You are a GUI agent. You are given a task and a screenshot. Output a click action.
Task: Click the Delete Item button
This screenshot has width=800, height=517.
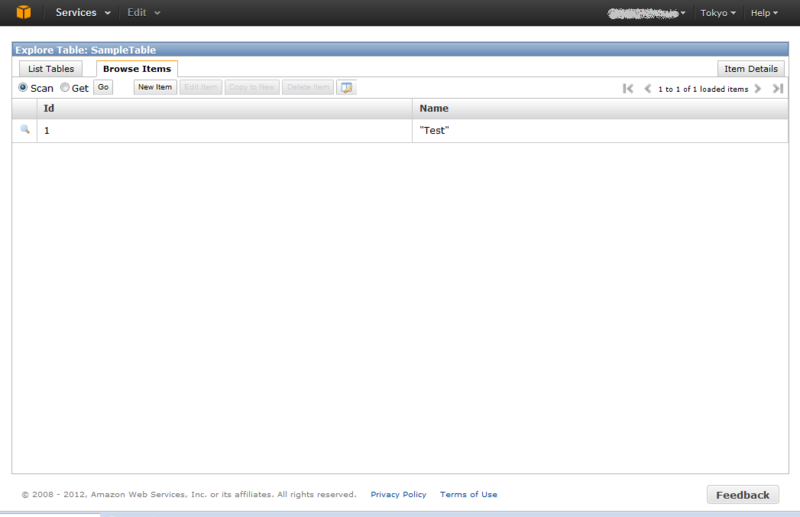click(308, 87)
